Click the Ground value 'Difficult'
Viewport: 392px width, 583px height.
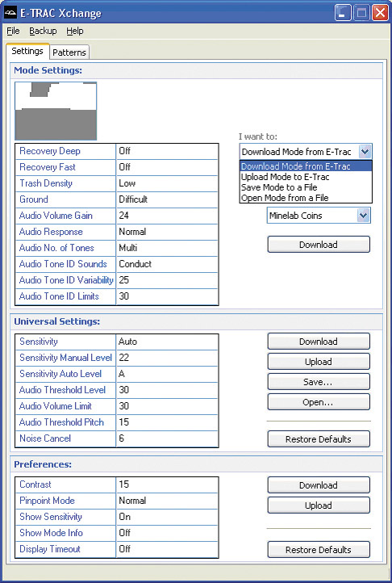167,199
